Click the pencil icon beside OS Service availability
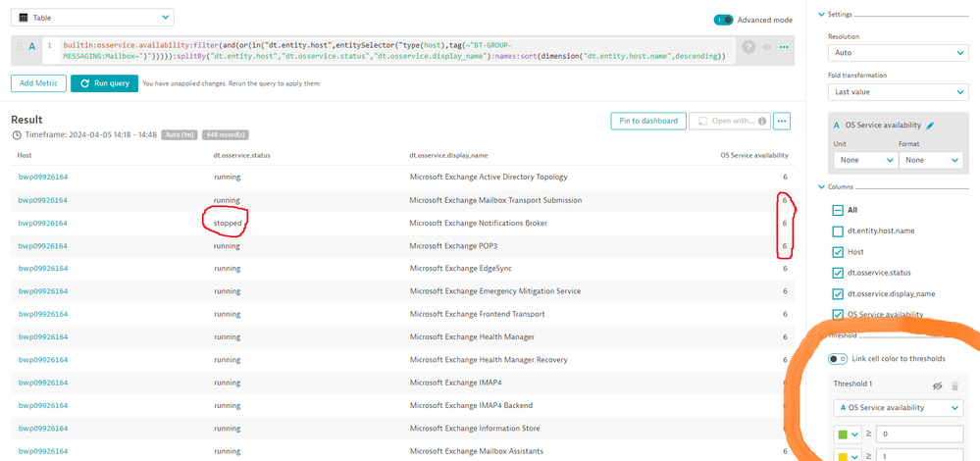Screen dimensions: 980x461 pyautogui.click(x=930, y=126)
